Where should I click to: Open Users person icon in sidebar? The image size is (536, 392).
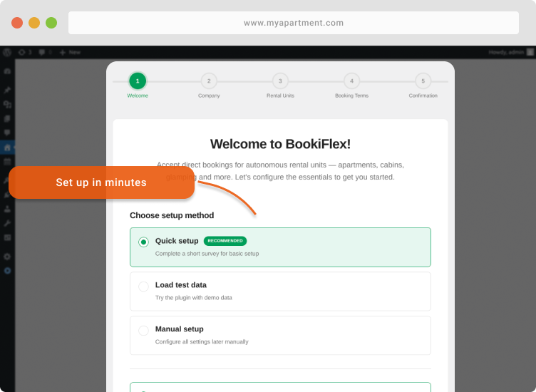click(7, 209)
